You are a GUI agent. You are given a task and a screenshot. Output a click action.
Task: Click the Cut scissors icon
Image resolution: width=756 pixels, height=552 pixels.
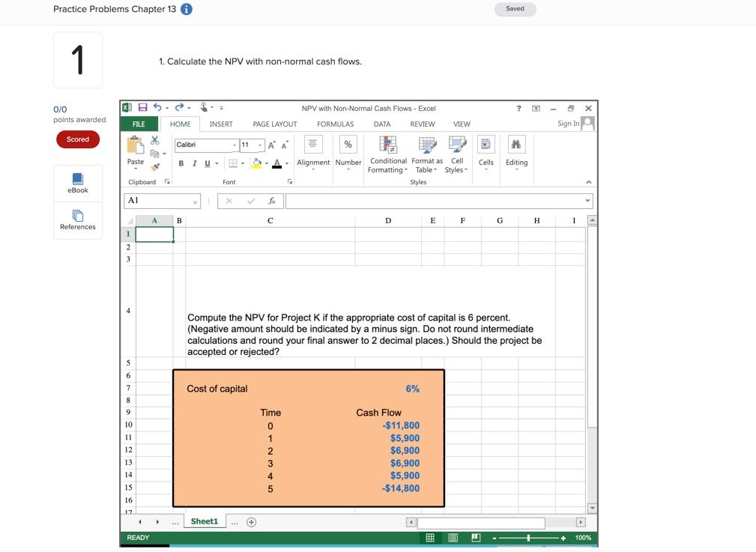(155, 140)
